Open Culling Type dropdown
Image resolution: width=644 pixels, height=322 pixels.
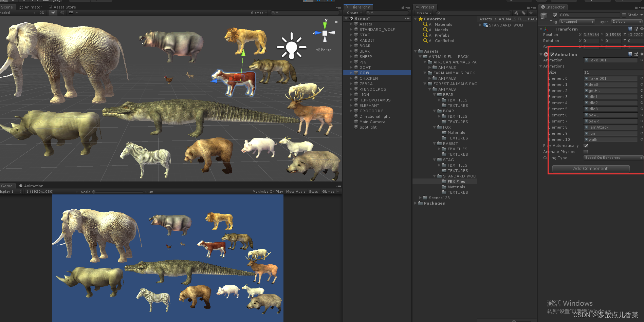point(613,158)
